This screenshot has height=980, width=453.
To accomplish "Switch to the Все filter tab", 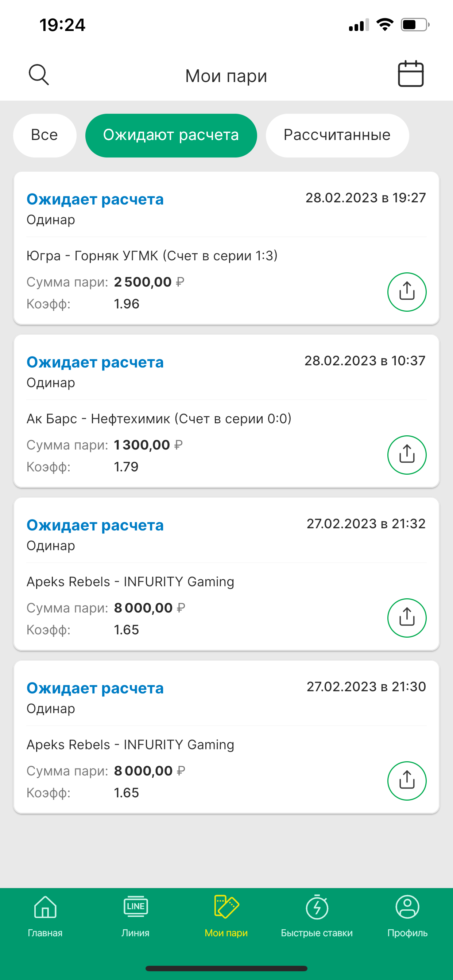I will [44, 135].
